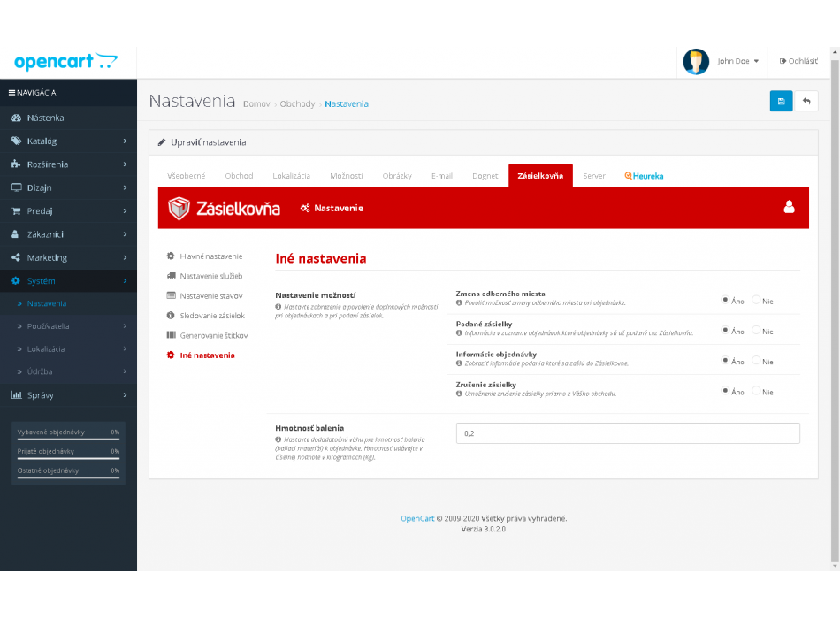Click the Hmotnosť balenia weight input field
The height and width of the screenshot is (619, 840).
coord(628,433)
